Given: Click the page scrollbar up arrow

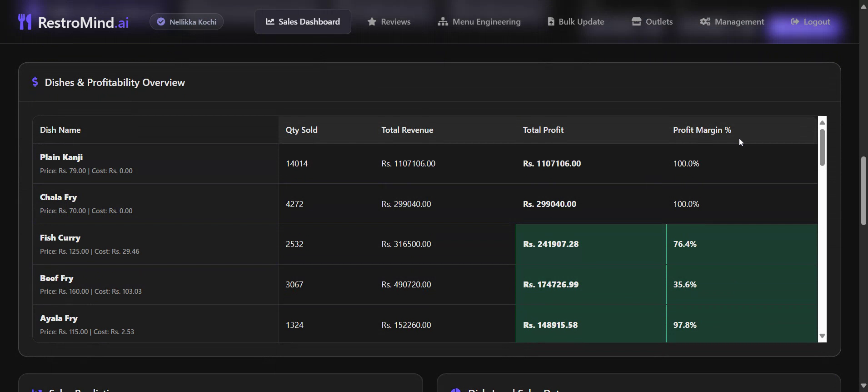Looking at the screenshot, I should tap(863, 6).
